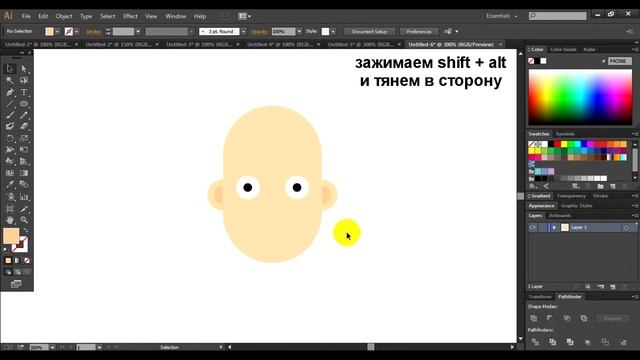The width and height of the screenshot is (640, 360).
Task: Select the Pen tool
Action: coord(10,92)
